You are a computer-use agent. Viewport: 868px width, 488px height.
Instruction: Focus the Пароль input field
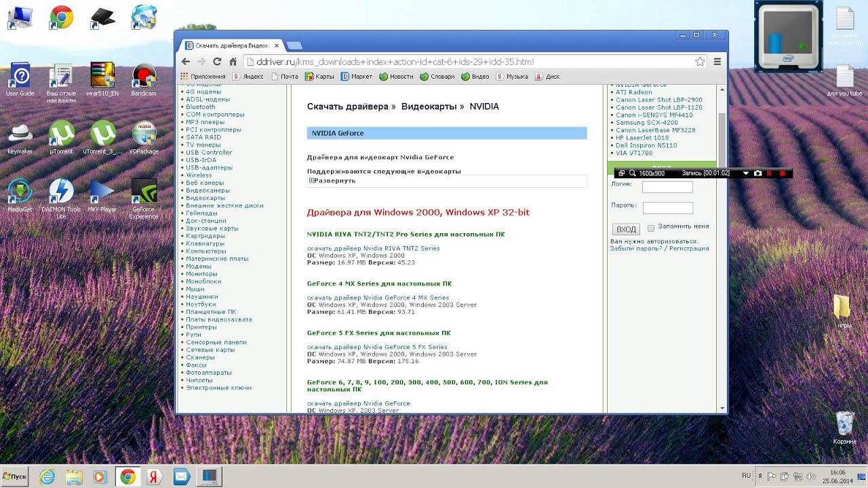(667, 208)
